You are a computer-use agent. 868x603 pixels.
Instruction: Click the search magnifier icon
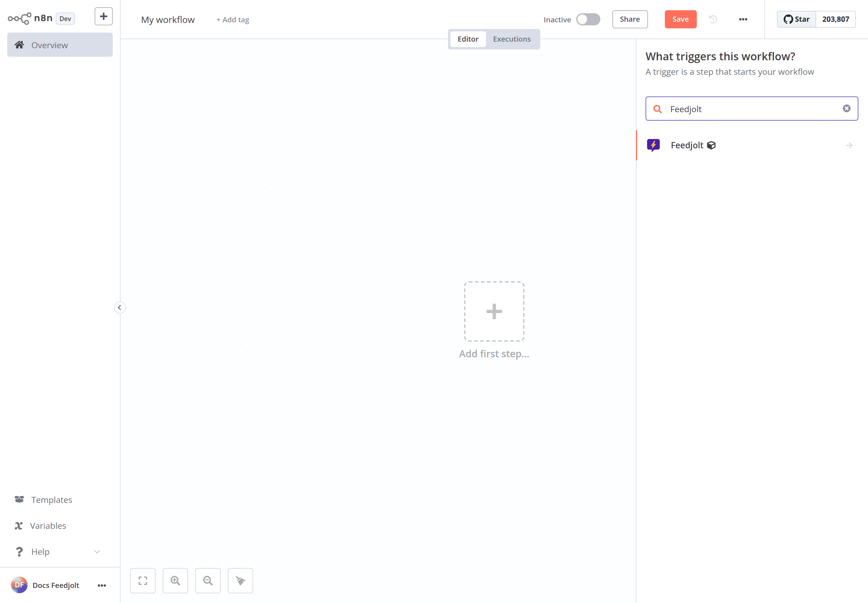(x=658, y=109)
